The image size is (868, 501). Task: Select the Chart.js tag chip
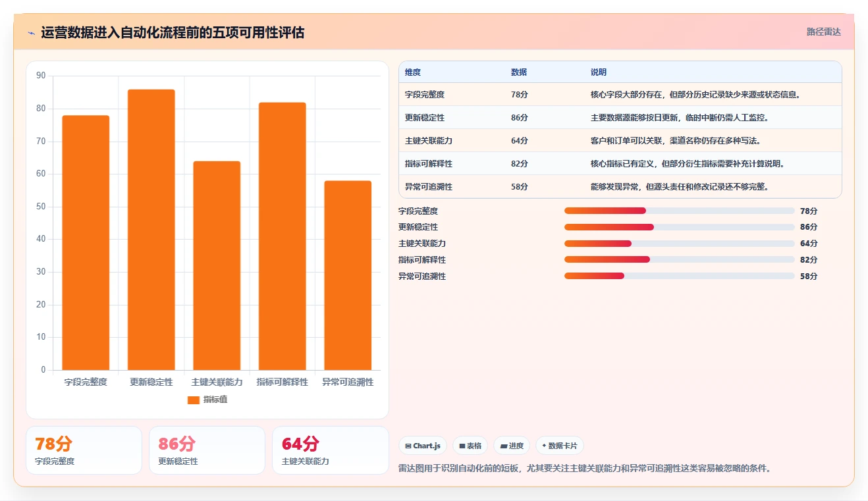click(x=423, y=446)
